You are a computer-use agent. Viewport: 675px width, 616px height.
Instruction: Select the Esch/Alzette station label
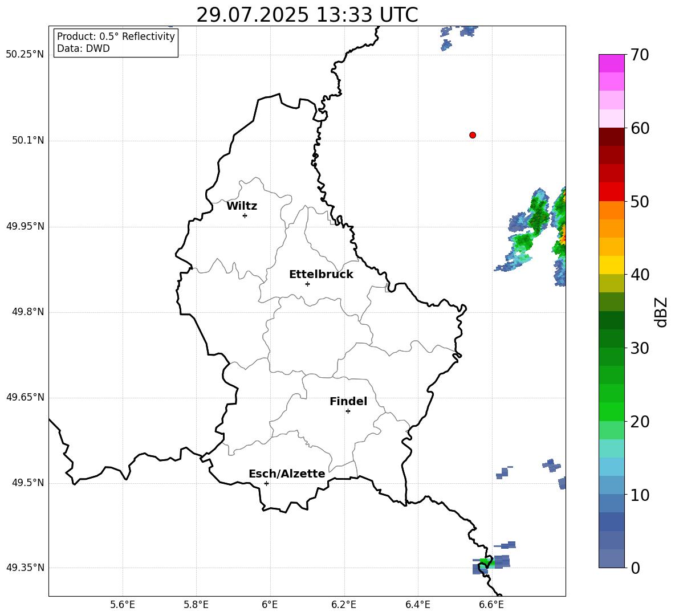(x=287, y=474)
